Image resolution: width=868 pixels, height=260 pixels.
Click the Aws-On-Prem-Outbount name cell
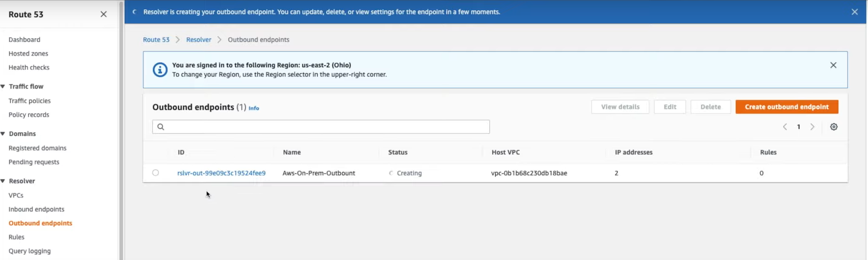pyautogui.click(x=319, y=173)
